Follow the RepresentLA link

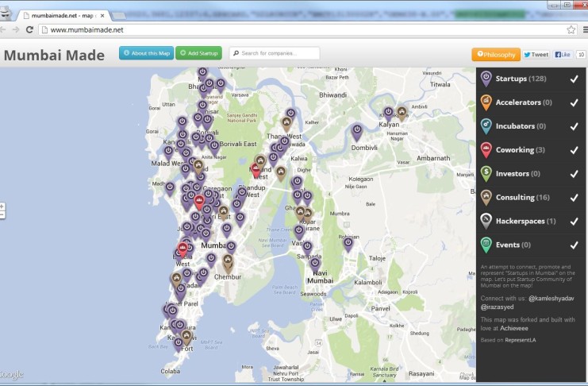click(x=521, y=340)
